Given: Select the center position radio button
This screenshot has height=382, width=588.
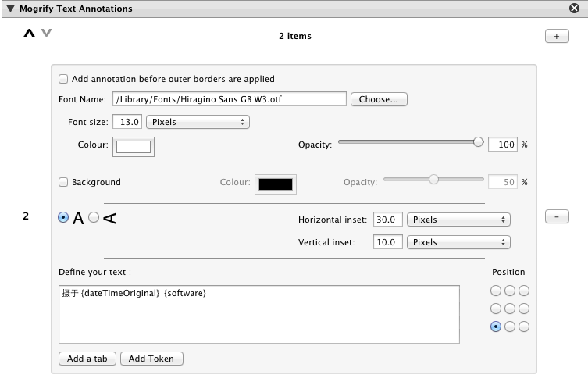Looking at the screenshot, I should pyautogui.click(x=510, y=309).
